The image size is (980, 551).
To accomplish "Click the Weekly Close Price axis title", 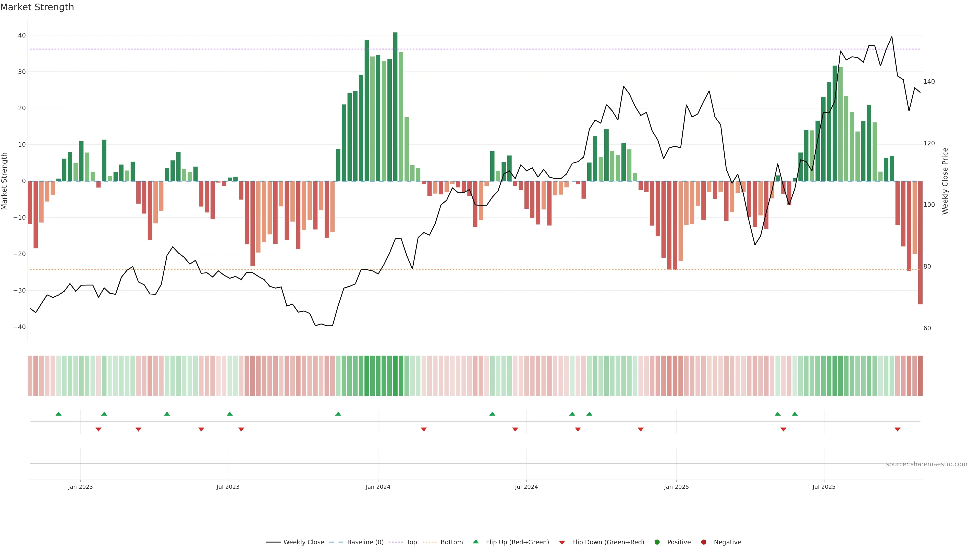I will click(x=945, y=181).
